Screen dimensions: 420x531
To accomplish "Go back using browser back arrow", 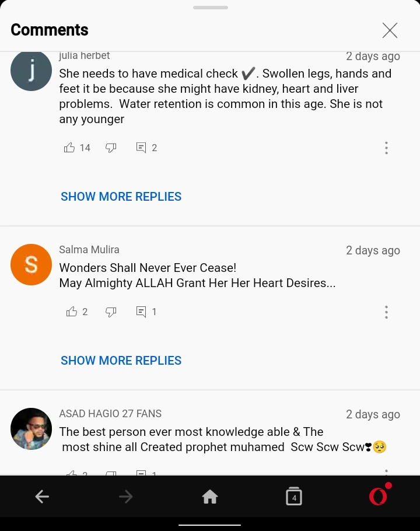I will pos(42,497).
